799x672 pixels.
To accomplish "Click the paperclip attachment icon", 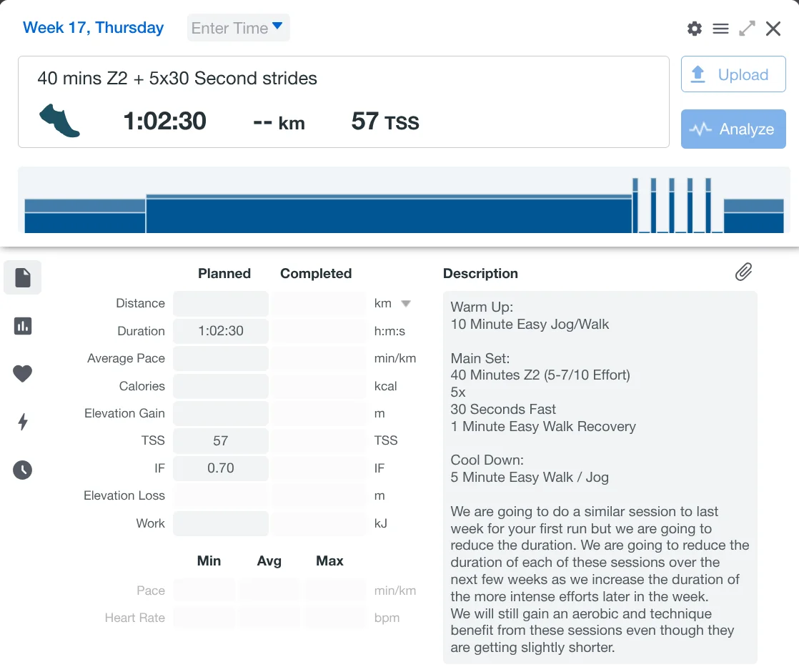I will (x=743, y=272).
